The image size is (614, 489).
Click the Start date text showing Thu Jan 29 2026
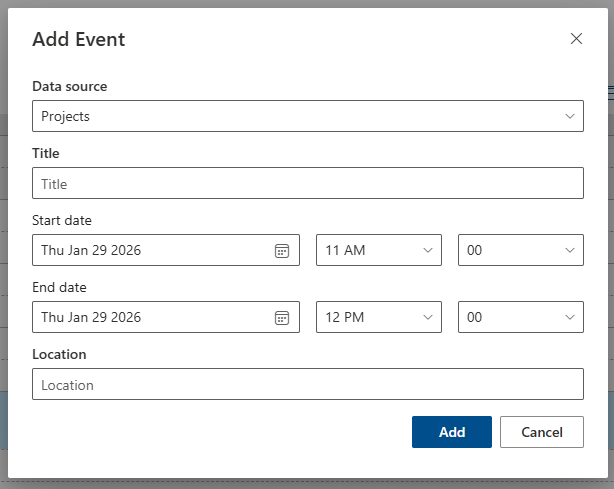tap(91, 250)
